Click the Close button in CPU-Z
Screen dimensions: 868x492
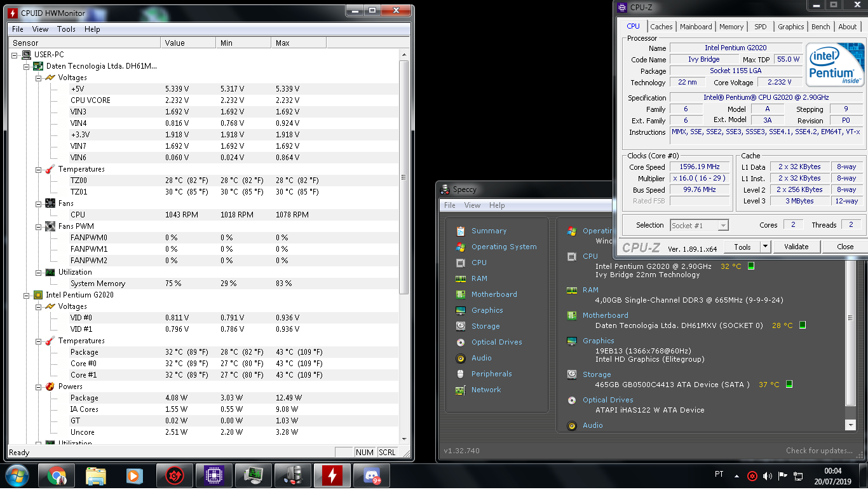[x=845, y=247]
